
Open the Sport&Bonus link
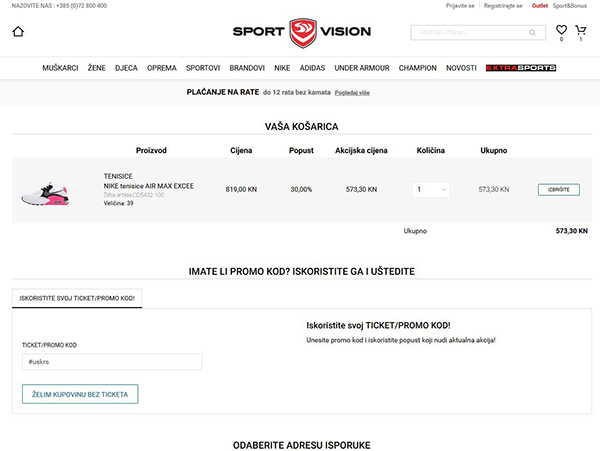pyautogui.click(x=569, y=6)
